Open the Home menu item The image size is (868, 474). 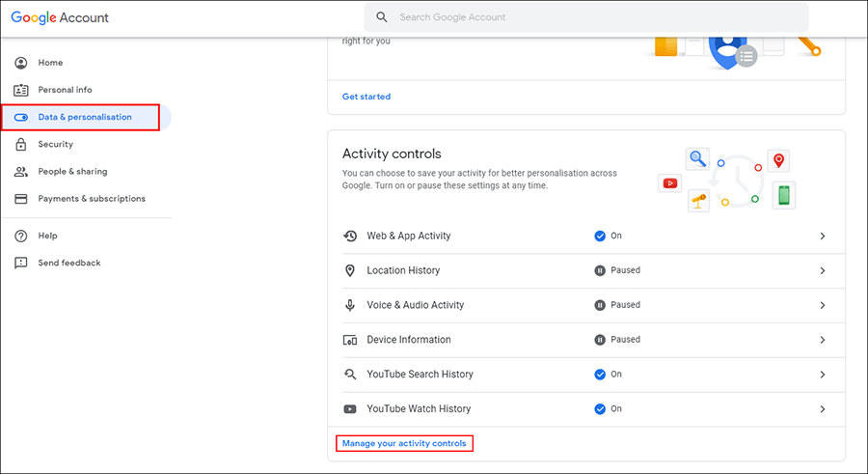(50, 63)
